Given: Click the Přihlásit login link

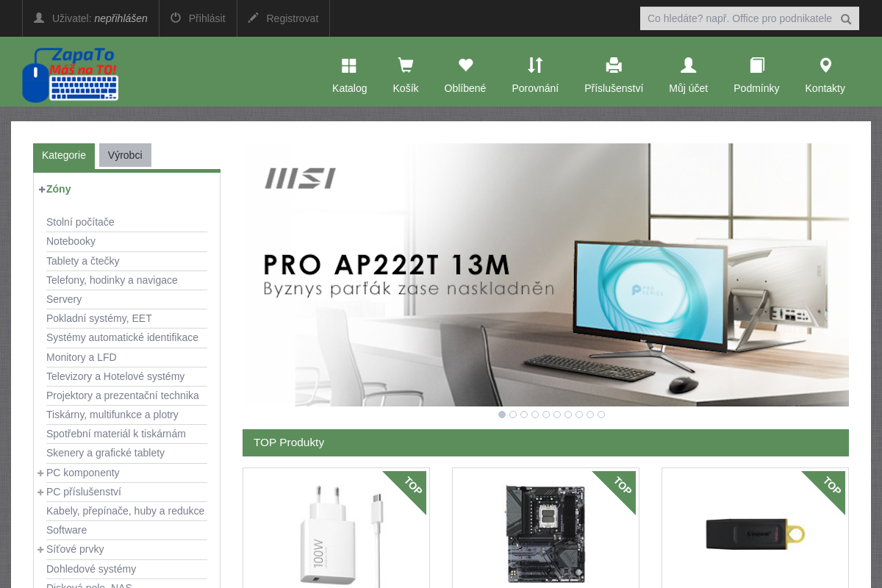Looking at the screenshot, I should [x=198, y=18].
